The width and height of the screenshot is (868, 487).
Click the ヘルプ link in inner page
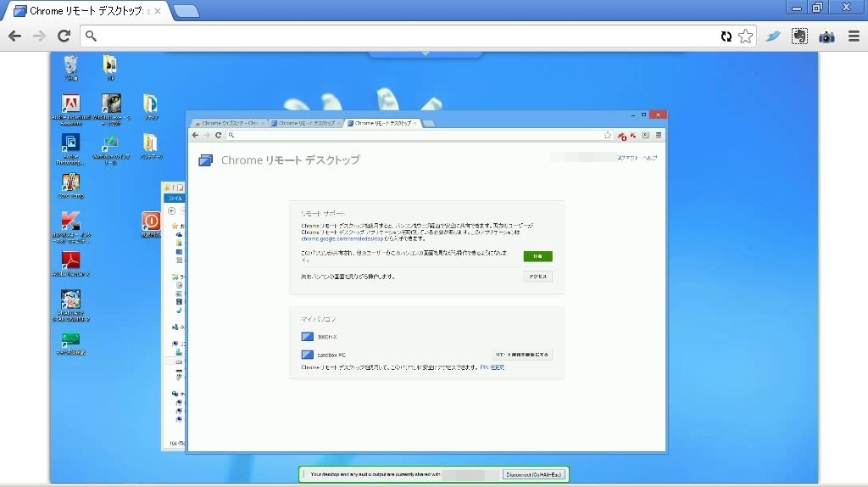(x=650, y=158)
